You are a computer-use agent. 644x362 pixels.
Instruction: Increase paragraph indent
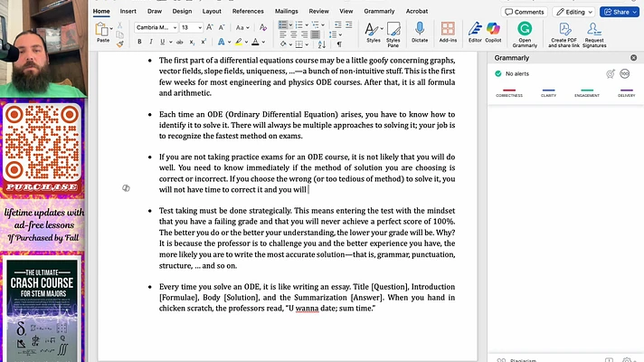349,25
